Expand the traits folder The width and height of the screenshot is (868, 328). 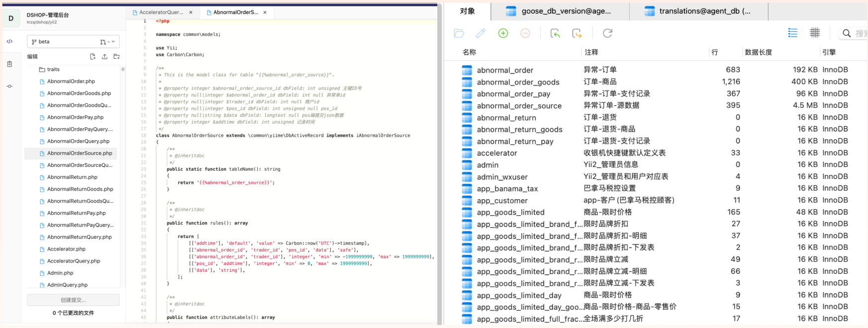(53, 70)
